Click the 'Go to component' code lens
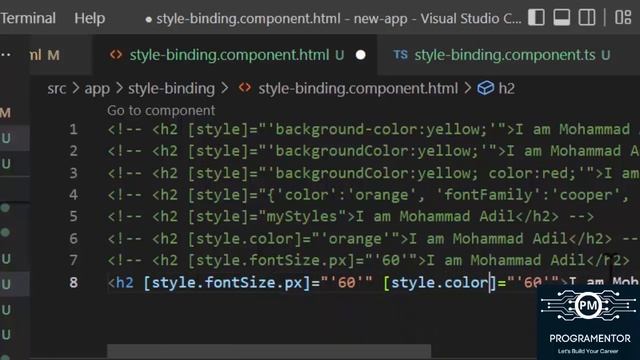This screenshot has width=640, height=360. 161,110
